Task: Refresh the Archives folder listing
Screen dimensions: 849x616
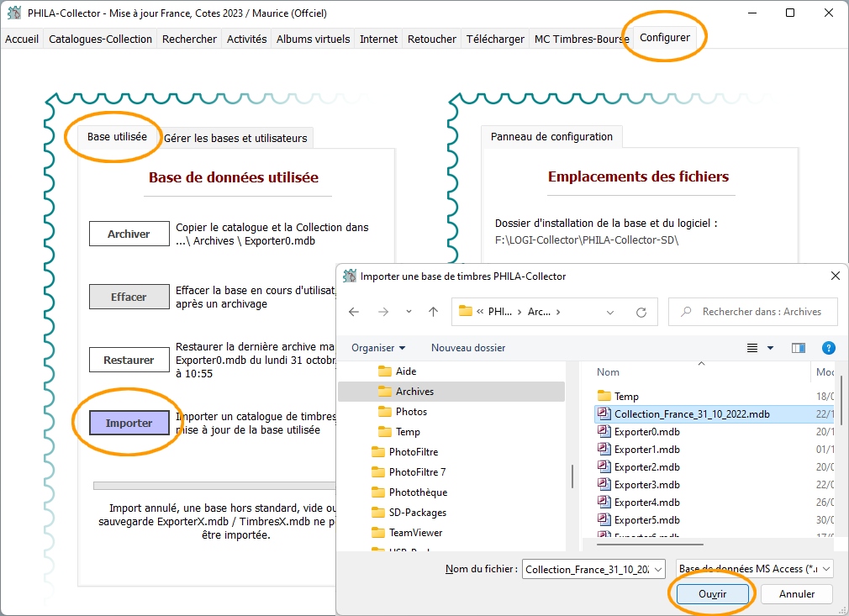Action: (x=641, y=313)
